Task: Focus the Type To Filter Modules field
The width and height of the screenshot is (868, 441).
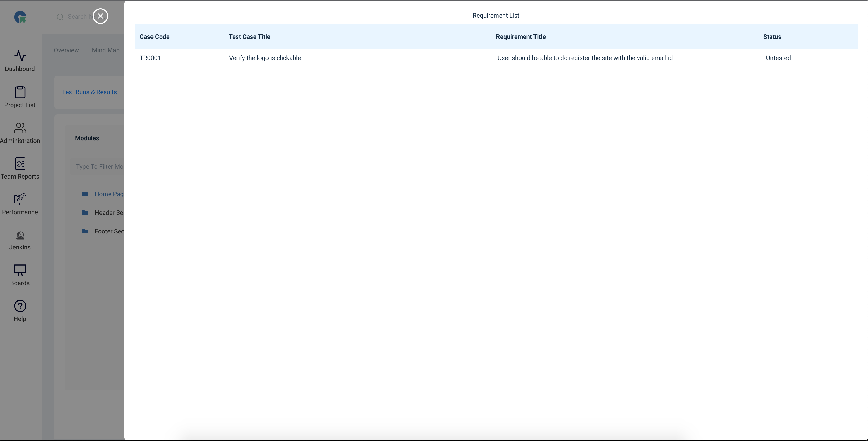Action: pyautogui.click(x=97, y=167)
